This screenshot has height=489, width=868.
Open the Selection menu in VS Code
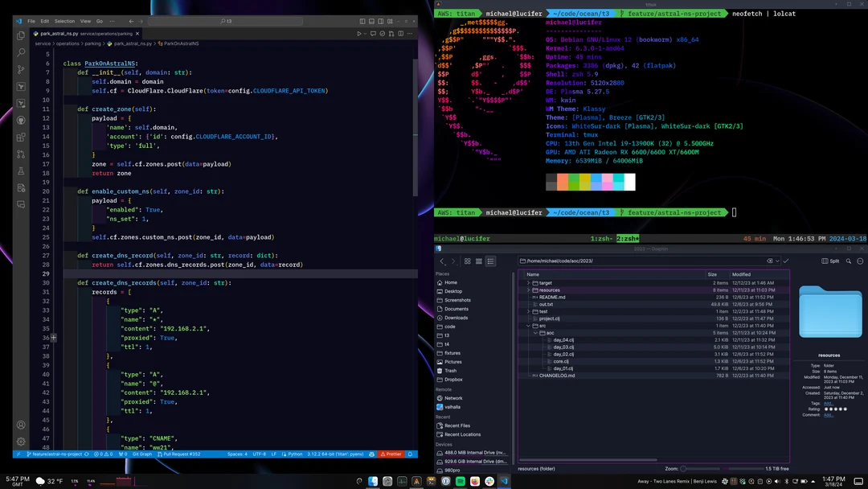click(64, 22)
